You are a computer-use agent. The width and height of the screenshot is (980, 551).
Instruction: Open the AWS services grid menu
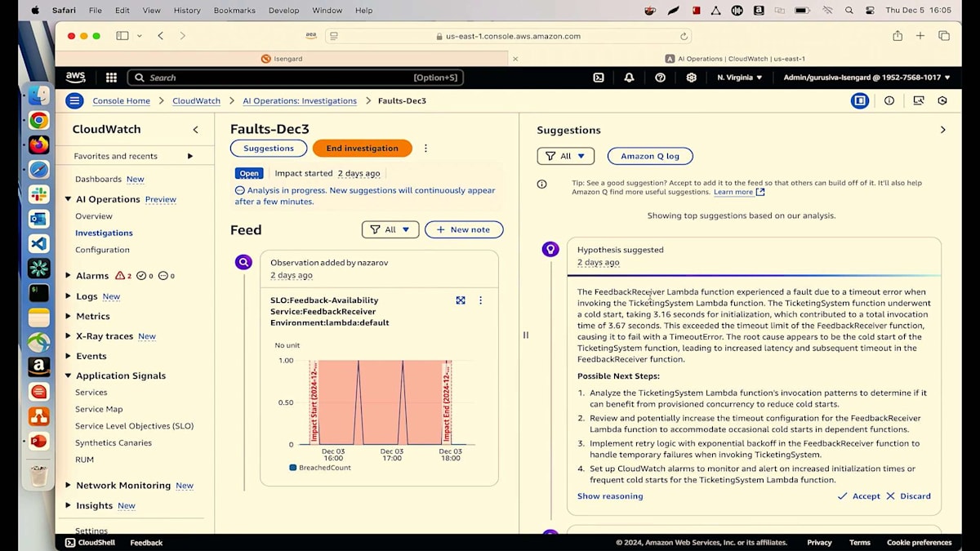pyautogui.click(x=111, y=78)
